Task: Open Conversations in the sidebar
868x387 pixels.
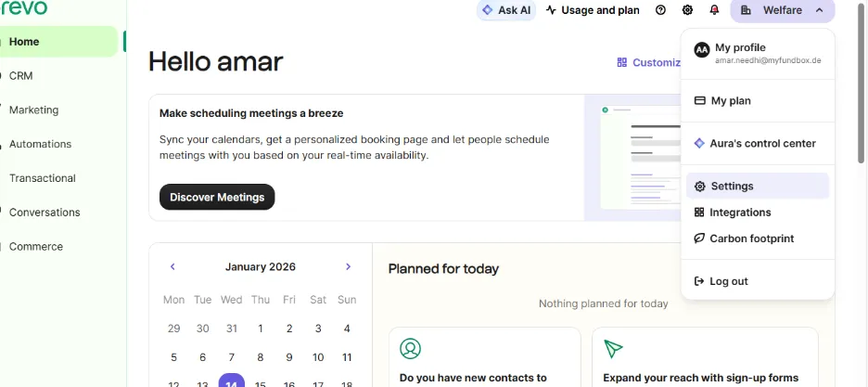Action: 58,213
